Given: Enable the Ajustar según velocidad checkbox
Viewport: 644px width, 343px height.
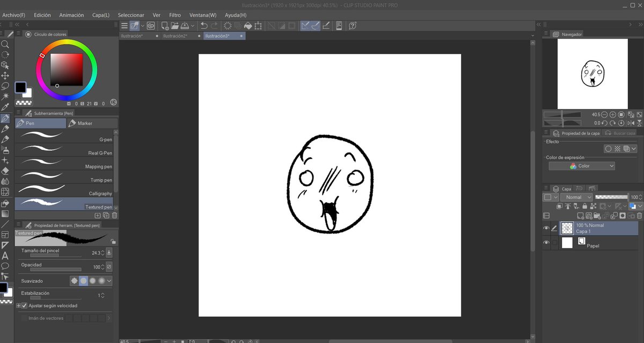Looking at the screenshot, I should coord(23,305).
